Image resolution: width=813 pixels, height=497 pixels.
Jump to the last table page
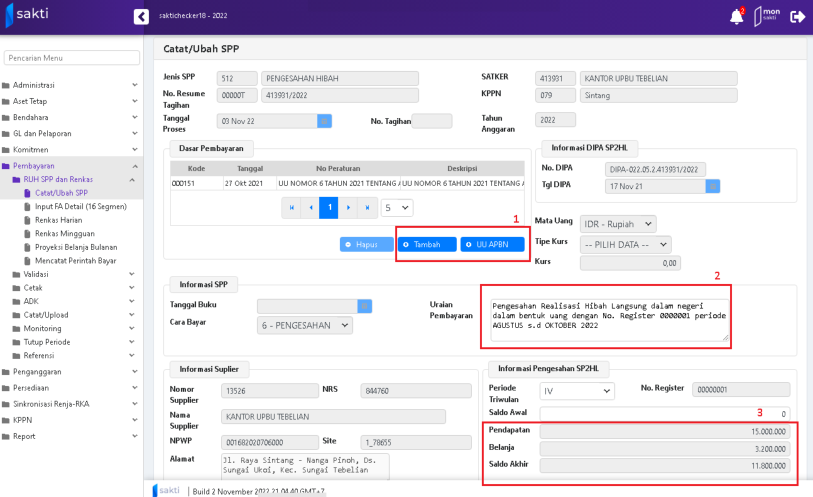[369, 208]
